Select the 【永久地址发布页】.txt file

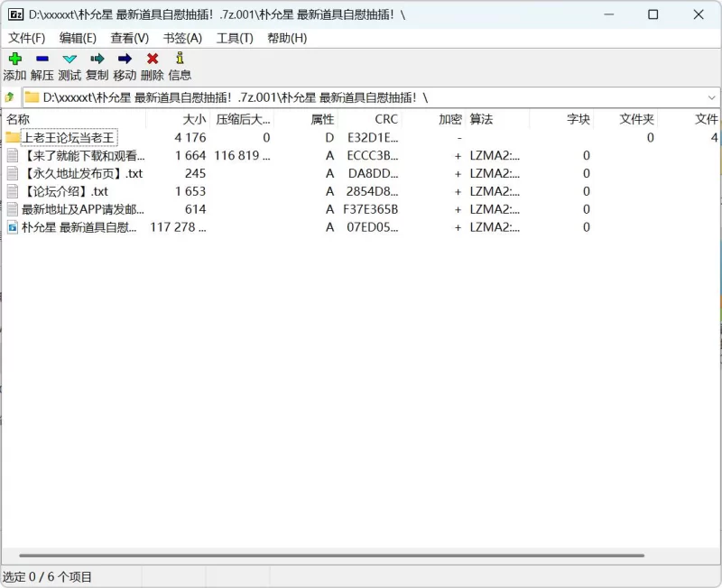[x=82, y=173]
